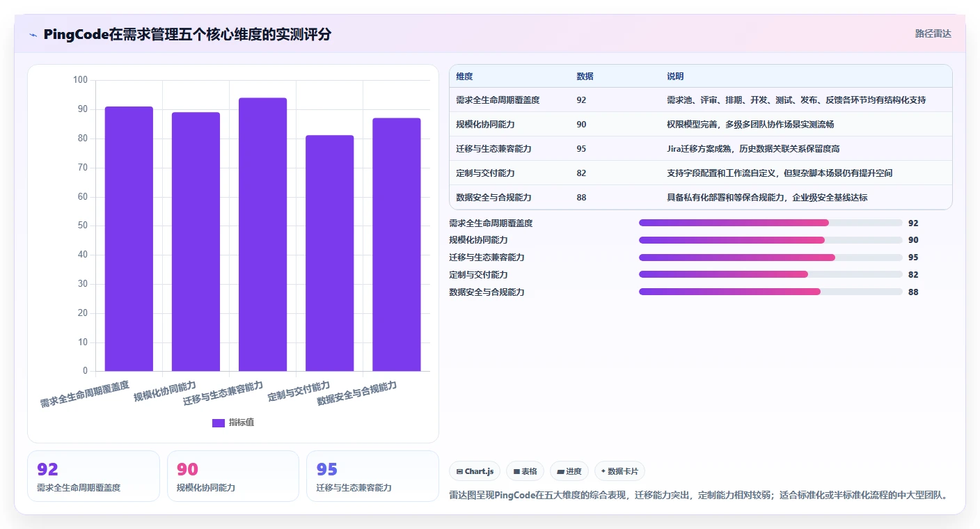Click the x-axis label 数据安全与合规能力
This screenshot has height=529, width=980.
tap(356, 393)
